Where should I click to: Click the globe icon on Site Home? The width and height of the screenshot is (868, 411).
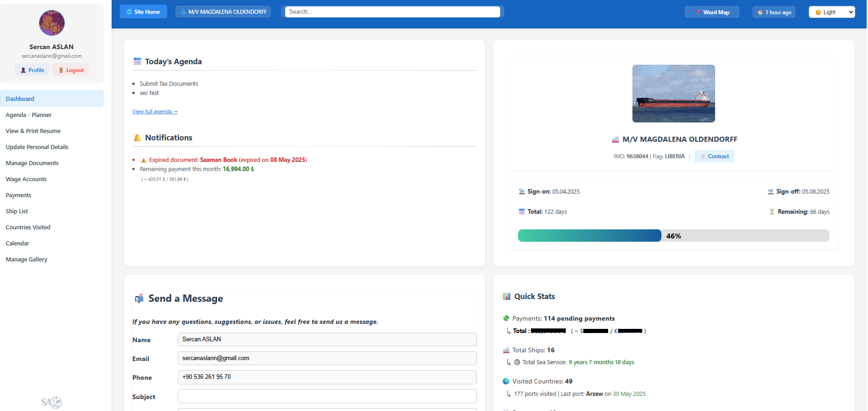point(129,12)
